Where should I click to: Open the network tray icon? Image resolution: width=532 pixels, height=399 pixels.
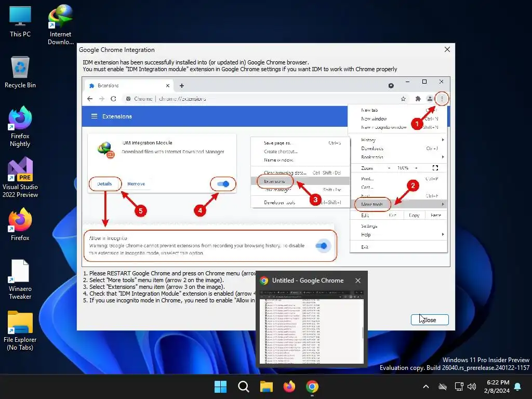pyautogui.click(x=459, y=387)
